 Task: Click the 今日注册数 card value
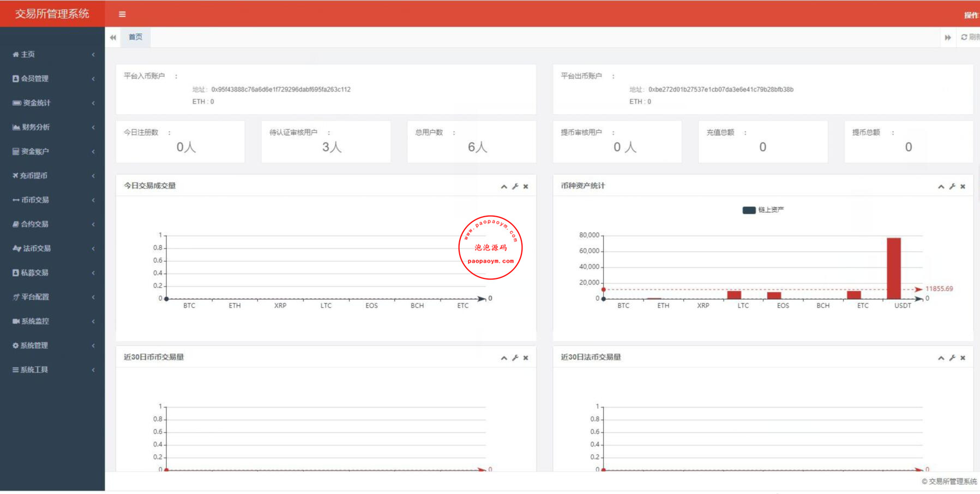[x=186, y=147]
